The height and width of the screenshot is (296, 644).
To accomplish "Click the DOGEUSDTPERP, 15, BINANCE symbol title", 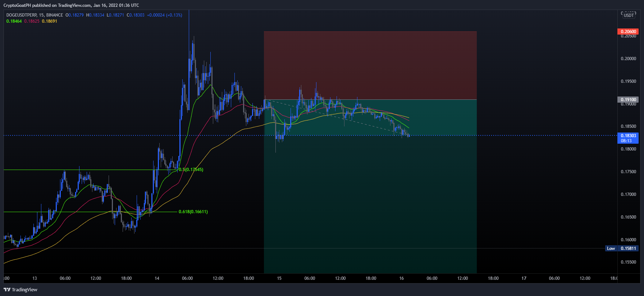I will pos(35,15).
